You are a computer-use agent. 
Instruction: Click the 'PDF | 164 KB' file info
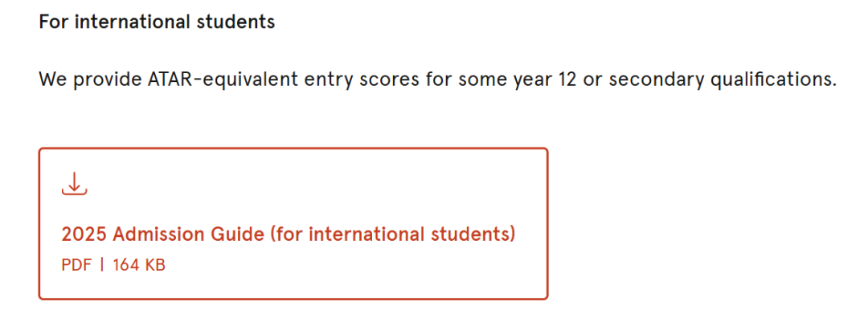click(113, 266)
